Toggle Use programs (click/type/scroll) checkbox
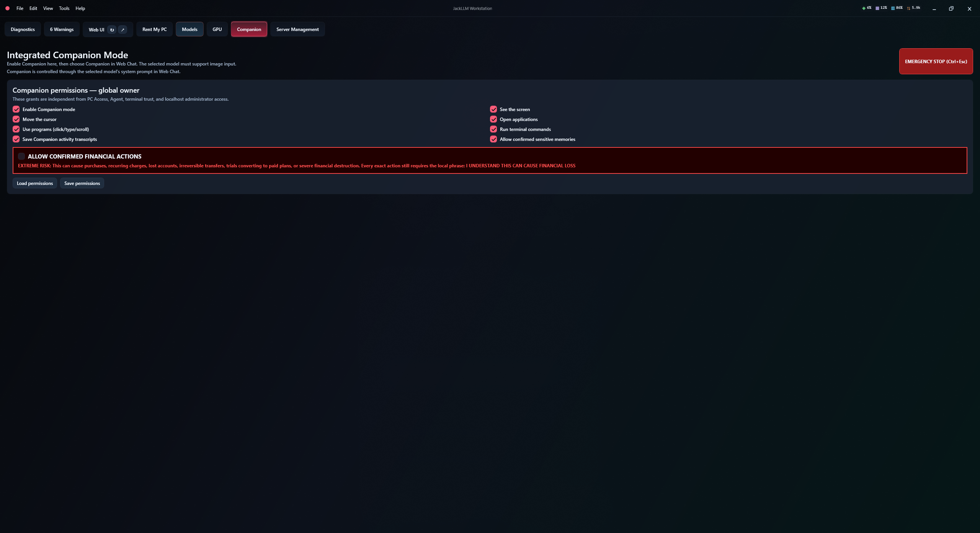The height and width of the screenshot is (533, 980). point(16,129)
